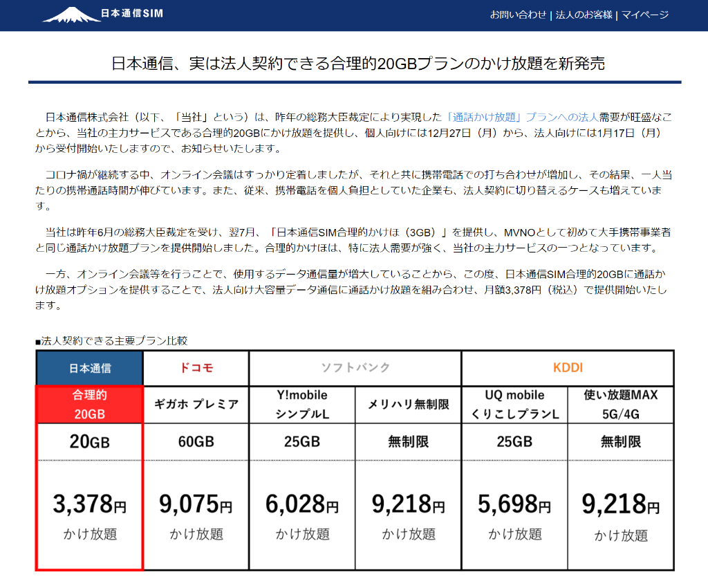708x588 pixels.
Task: Click the 25GB cell under UQ mobile
Action: [x=514, y=441]
